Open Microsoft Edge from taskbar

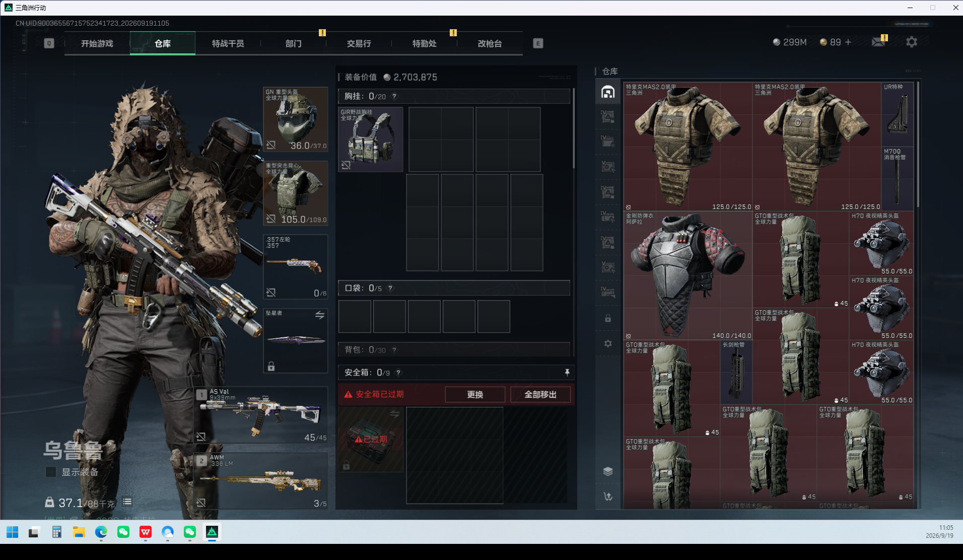(x=101, y=532)
